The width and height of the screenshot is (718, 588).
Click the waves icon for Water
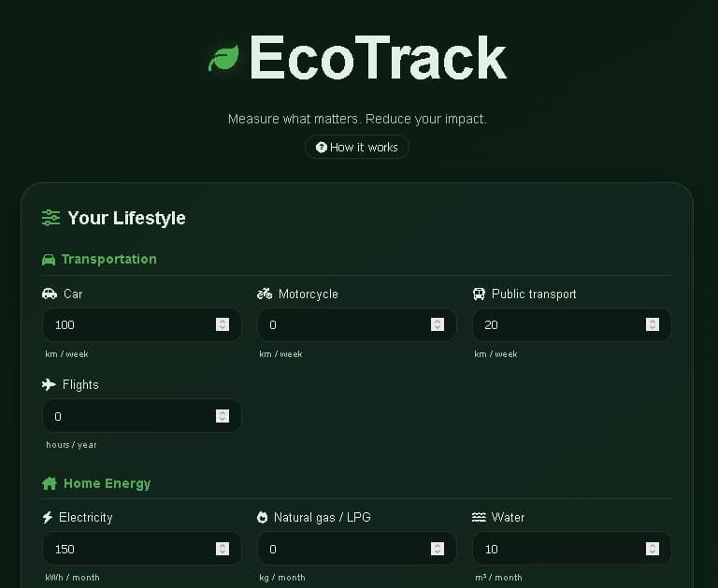(x=479, y=517)
